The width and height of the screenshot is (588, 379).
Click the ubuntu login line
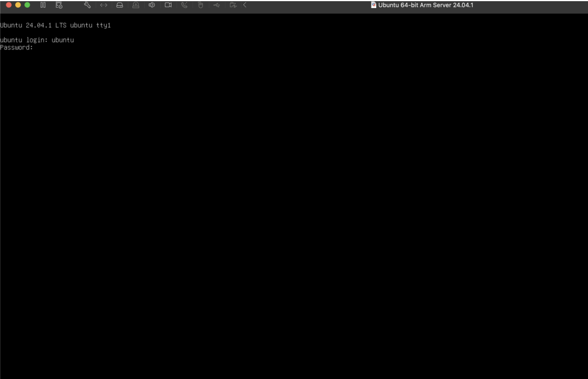[x=37, y=40]
